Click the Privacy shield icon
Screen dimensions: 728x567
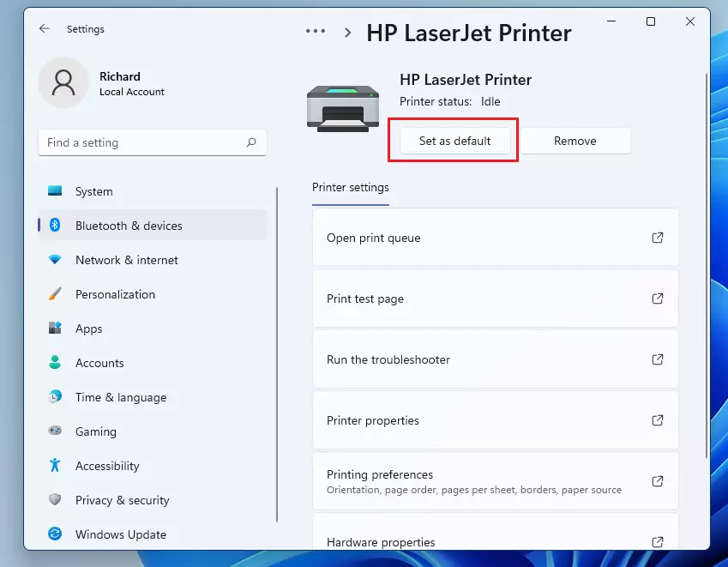[55, 500]
